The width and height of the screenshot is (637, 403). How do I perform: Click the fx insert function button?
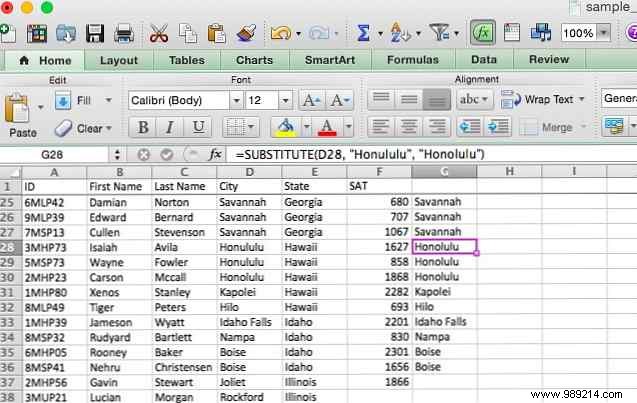click(x=215, y=154)
